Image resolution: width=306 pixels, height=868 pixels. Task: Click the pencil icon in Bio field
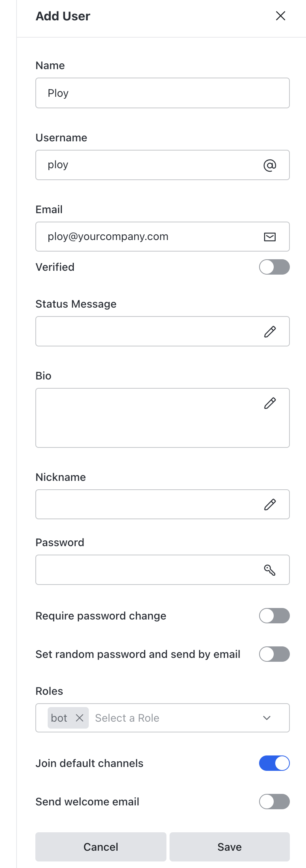coord(270,403)
